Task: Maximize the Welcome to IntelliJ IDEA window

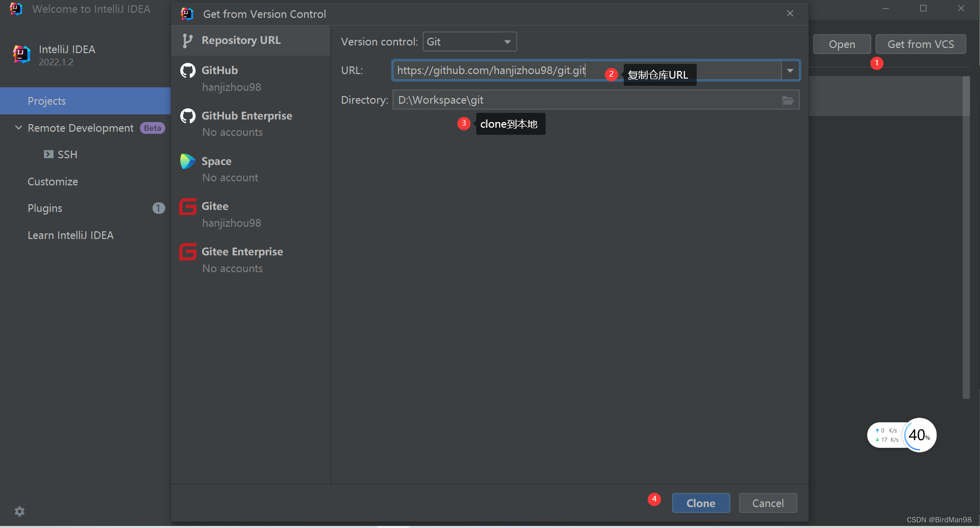Action: click(x=923, y=8)
